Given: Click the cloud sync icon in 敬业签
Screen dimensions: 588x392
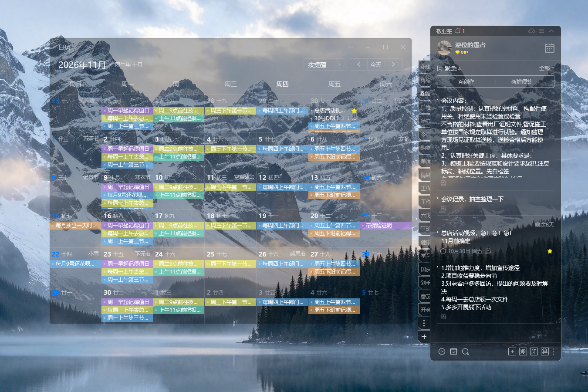Looking at the screenshot, I should pyautogui.click(x=531, y=31).
